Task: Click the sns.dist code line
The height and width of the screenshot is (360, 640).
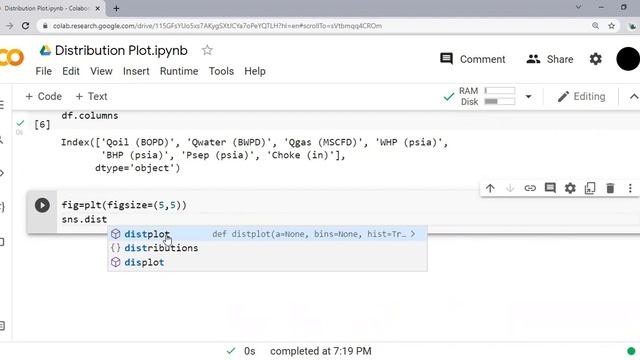Action: pos(84,219)
